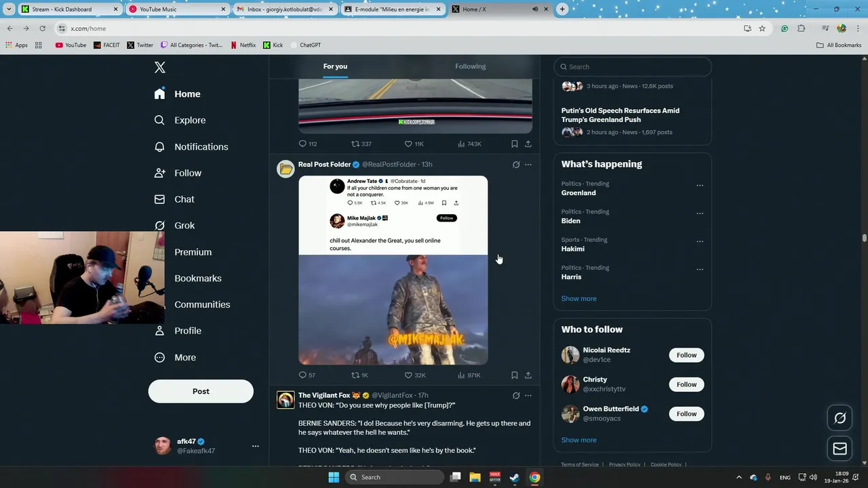Open more options for Biden trend
Image resolution: width=868 pixels, height=488 pixels.
pos(700,213)
